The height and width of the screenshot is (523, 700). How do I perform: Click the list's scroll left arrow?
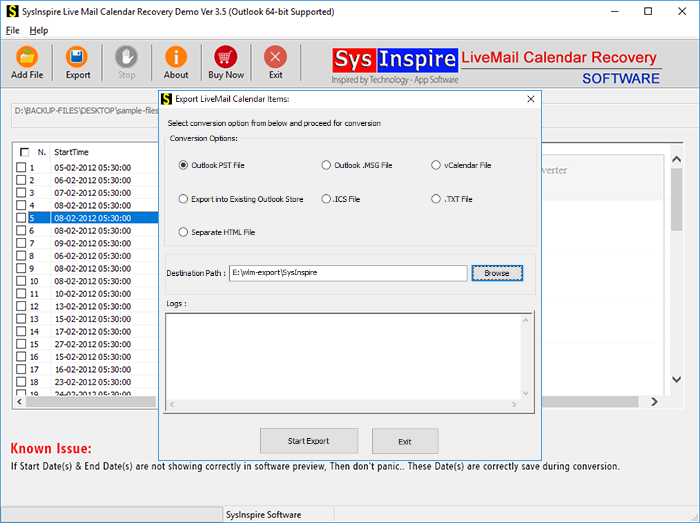19,402
